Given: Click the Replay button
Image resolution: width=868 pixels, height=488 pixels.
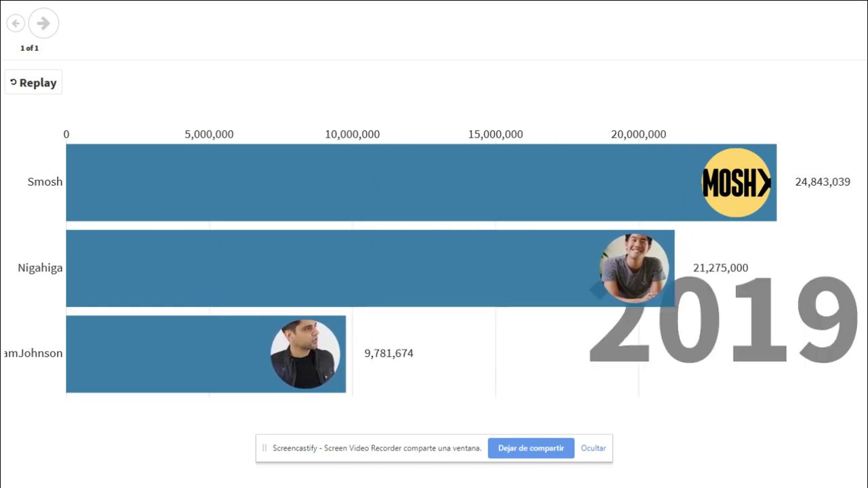Looking at the screenshot, I should tap(33, 83).
